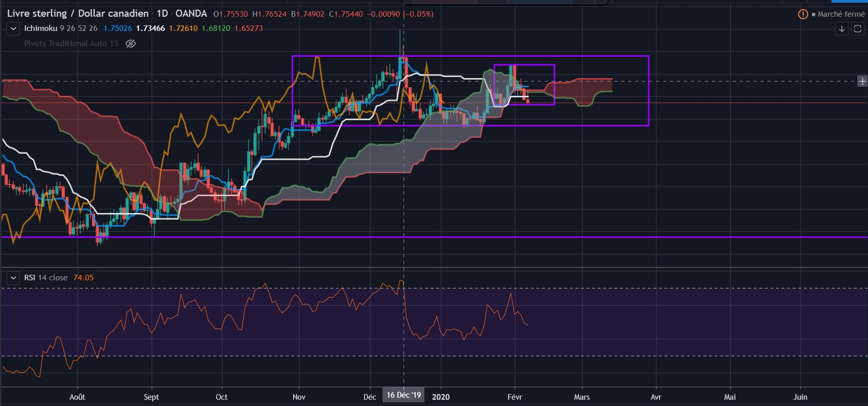Select the RSI 14 close label
Viewport: 868px width, 406px height.
46,278
